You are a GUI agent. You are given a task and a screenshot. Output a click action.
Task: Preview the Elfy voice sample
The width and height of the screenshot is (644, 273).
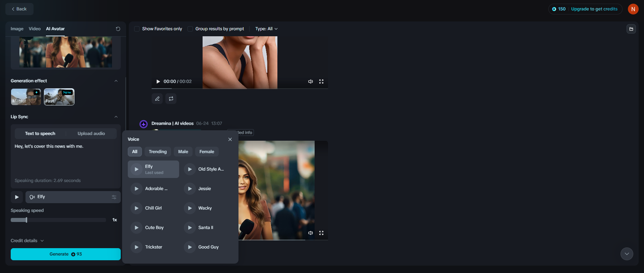click(x=136, y=169)
